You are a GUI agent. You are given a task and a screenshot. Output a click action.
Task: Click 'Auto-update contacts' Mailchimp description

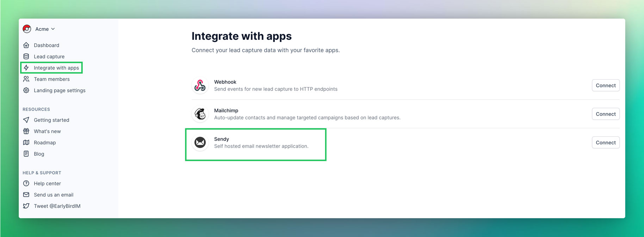(307, 117)
